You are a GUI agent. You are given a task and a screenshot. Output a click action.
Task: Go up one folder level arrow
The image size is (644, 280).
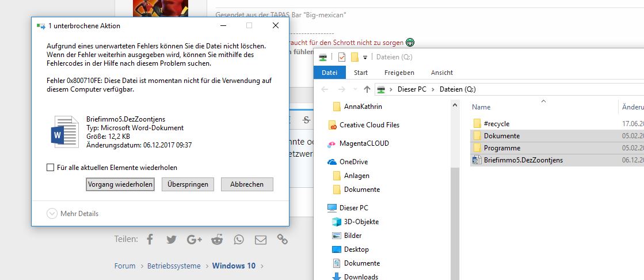[367, 89]
